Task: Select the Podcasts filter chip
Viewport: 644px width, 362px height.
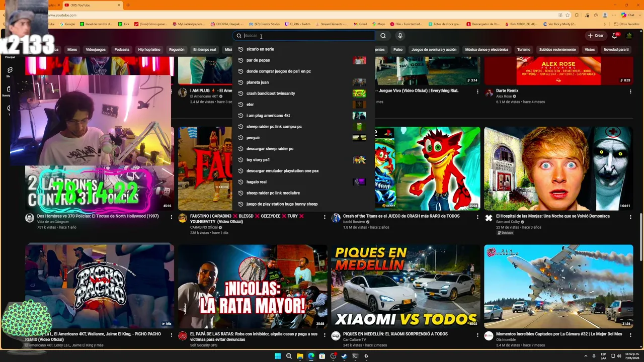Action: point(122,50)
